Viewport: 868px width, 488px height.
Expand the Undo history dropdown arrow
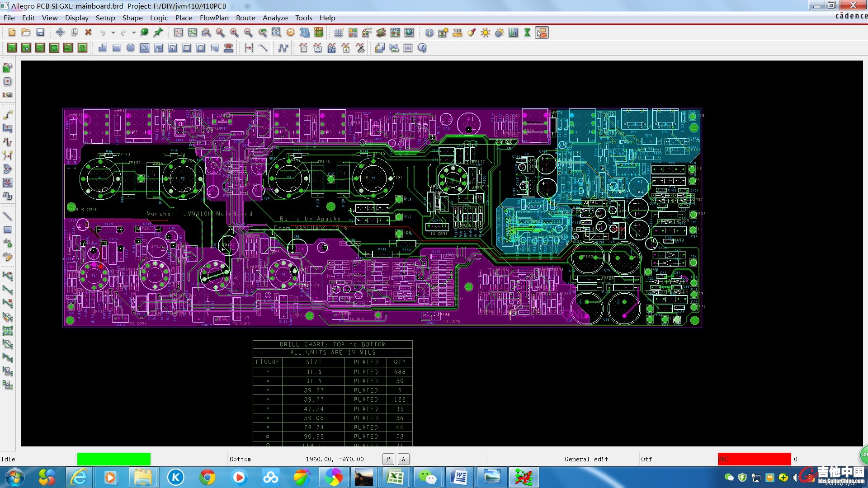113,33
